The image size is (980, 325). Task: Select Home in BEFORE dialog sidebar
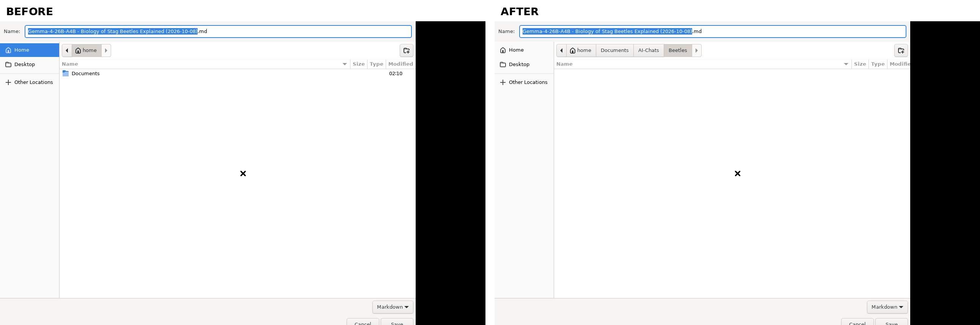tap(30, 50)
